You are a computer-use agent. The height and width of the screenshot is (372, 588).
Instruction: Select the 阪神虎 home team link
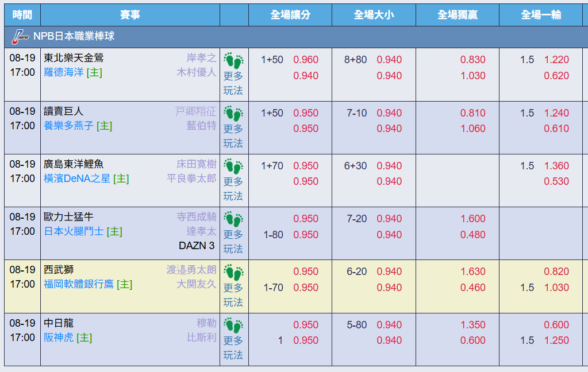(59, 338)
